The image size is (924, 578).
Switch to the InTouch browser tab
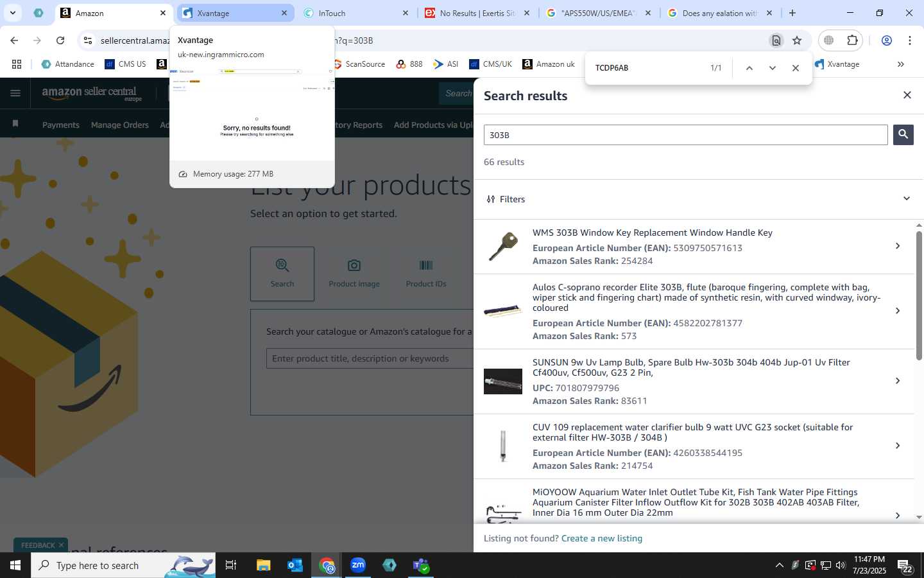(356, 13)
